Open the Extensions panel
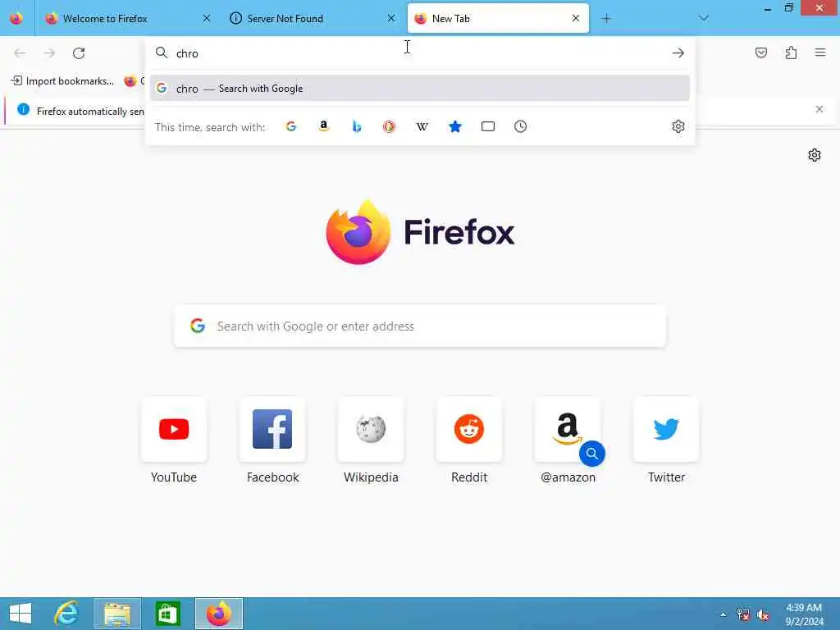 coord(791,52)
